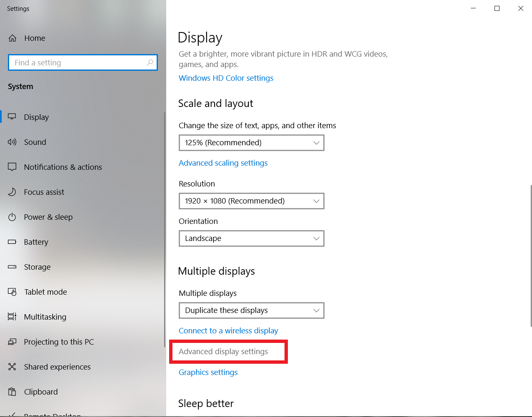
Task: Click the main page vertical scrollbar
Action: coord(531,256)
